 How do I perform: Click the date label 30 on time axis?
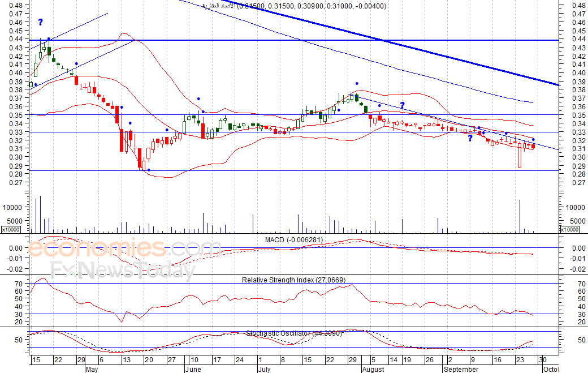click(x=543, y=360)
